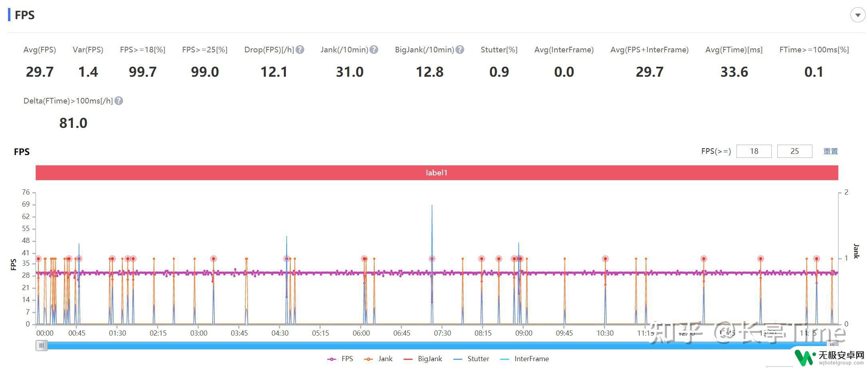868x368 pixels.
Task: Open the help icon next to Drop(FPS)[/h]
Action: [x=300, y=50]
